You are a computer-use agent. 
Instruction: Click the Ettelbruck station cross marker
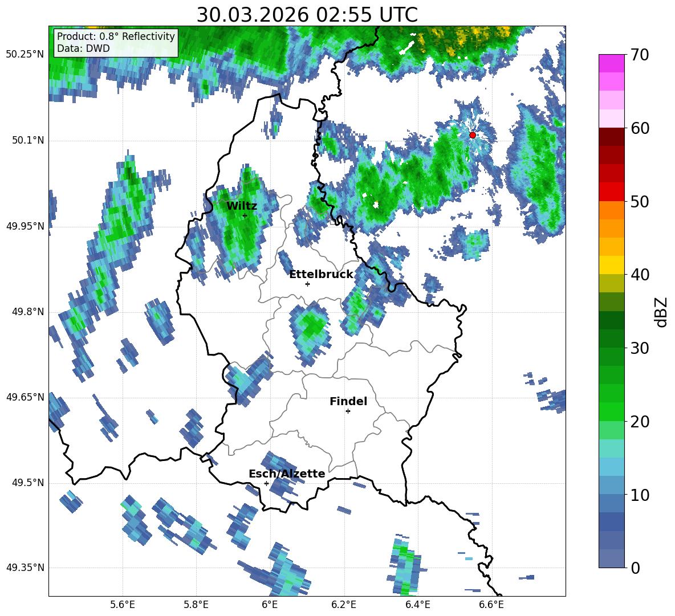click(307, 284)
